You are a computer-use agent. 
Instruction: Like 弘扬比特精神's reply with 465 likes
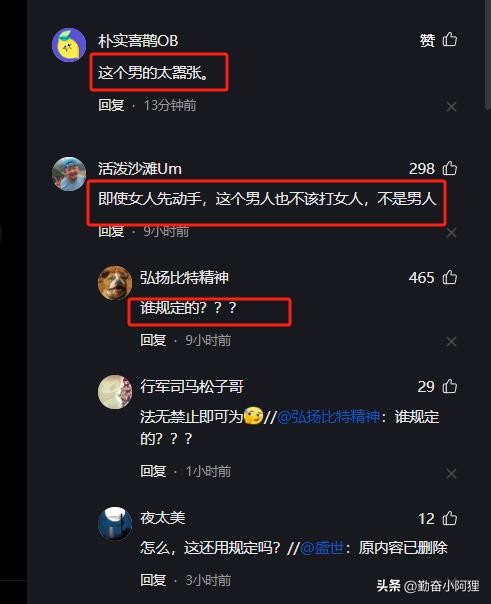tap(449, 277)
